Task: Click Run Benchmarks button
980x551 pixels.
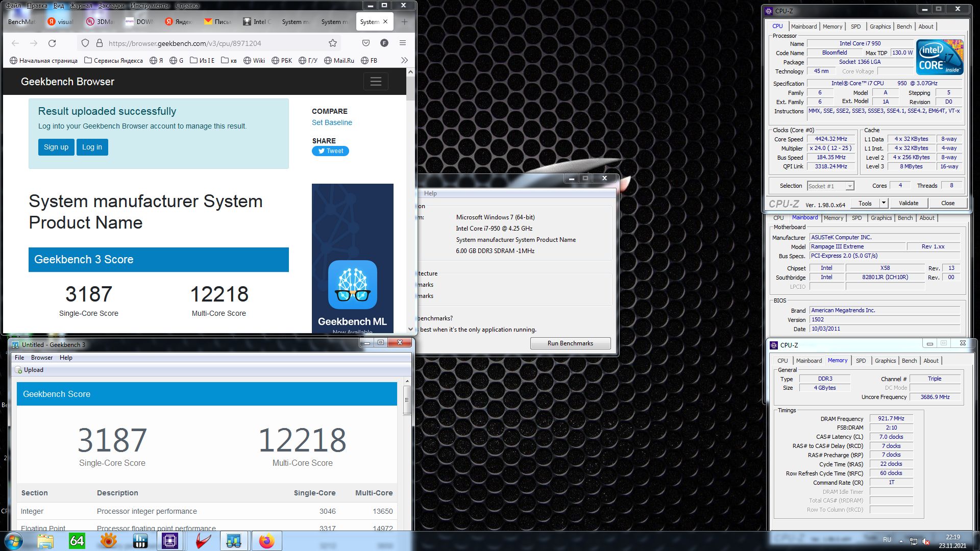Action: tap(570, 343)
